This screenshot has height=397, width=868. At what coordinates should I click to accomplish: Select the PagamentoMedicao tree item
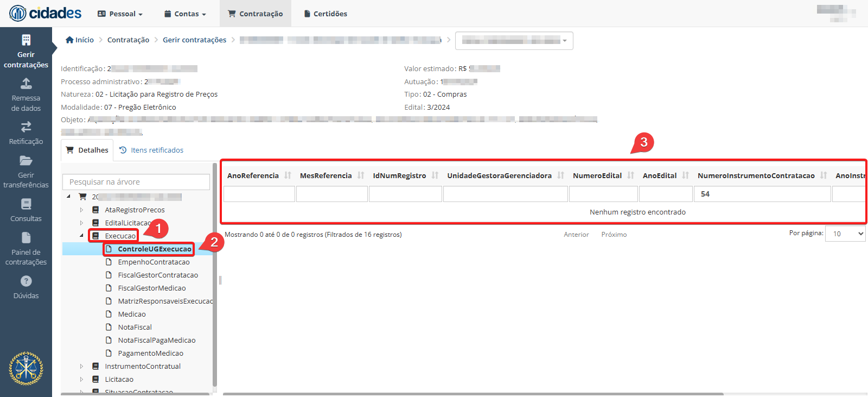150,353
